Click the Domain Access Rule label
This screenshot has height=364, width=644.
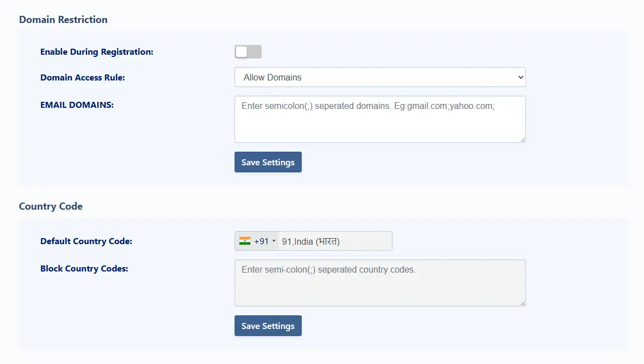(83, 78)
